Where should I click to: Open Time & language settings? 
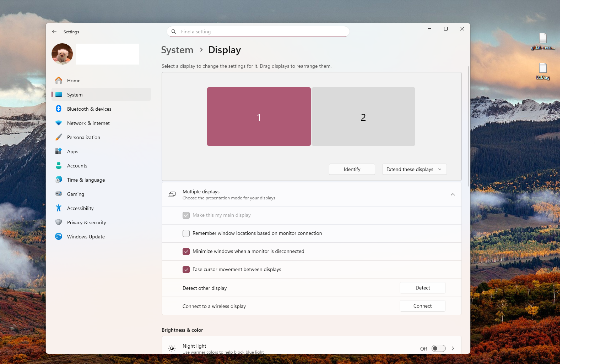coord(101,180)
